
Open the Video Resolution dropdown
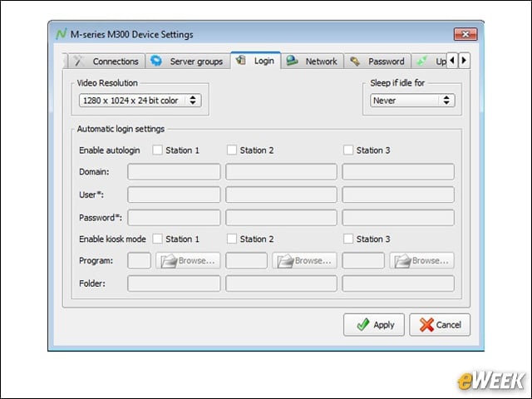point(140,101)
